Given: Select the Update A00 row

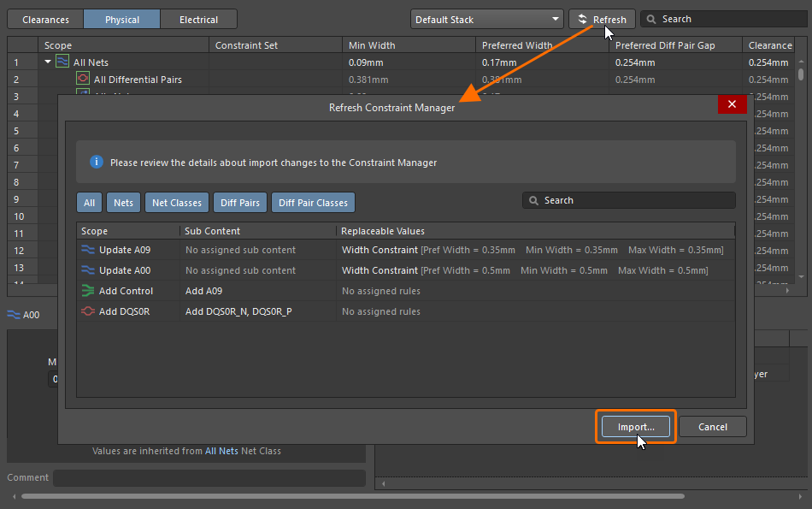Looking at the screenshot, I should coord(405,270).
